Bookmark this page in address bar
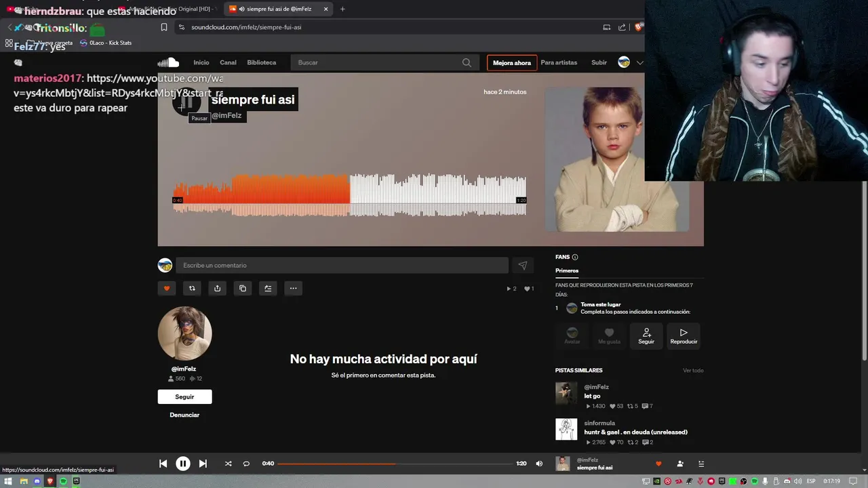868x488 pixels. (x=164, y=27)
